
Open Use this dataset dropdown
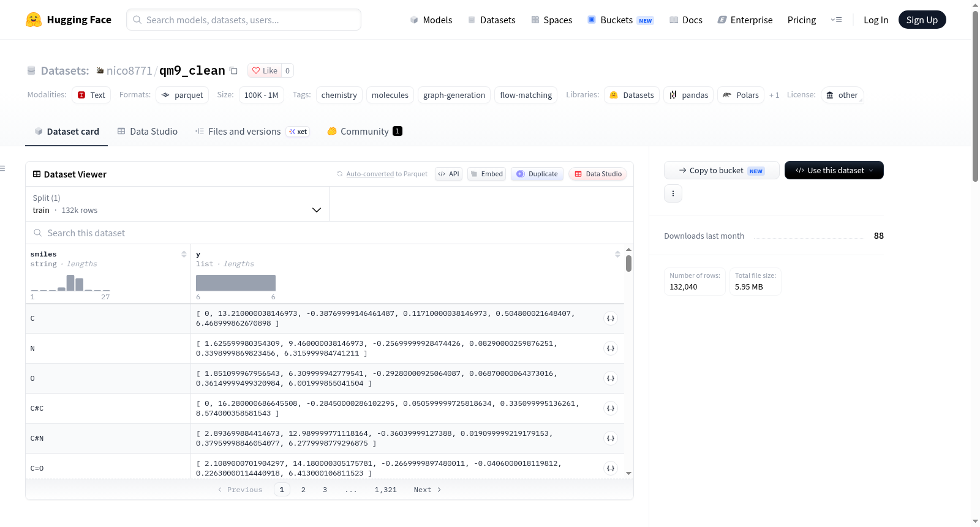[x=834, y=170]
